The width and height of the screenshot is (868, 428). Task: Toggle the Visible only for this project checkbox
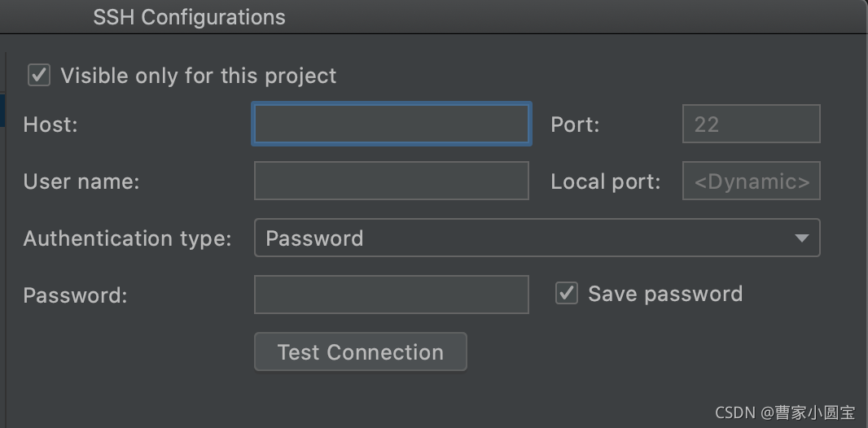[39, 76]
